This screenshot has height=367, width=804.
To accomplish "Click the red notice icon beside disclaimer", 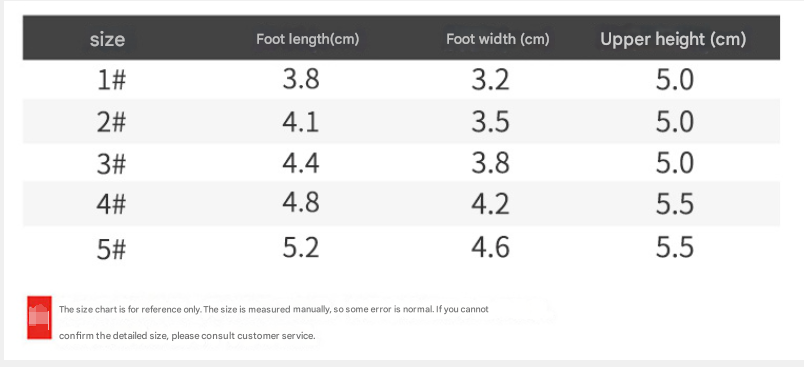I will (39, 317).
